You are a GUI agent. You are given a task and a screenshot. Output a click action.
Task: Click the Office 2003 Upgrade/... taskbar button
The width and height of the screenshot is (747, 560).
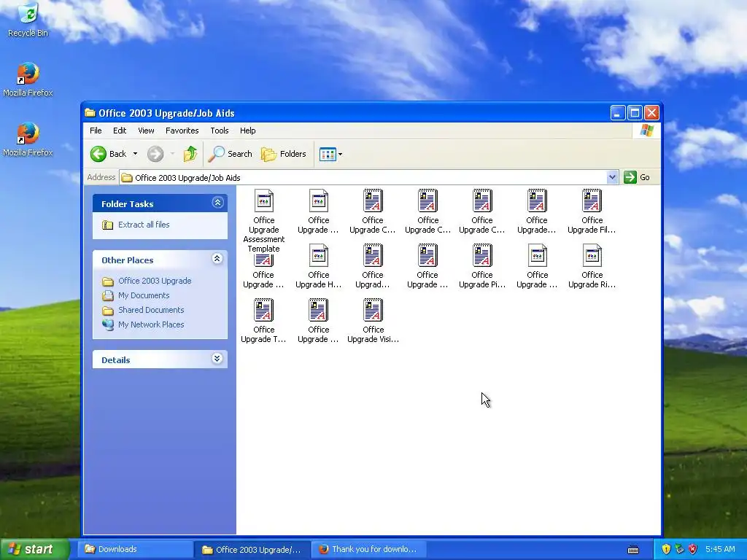coord(252,549)
